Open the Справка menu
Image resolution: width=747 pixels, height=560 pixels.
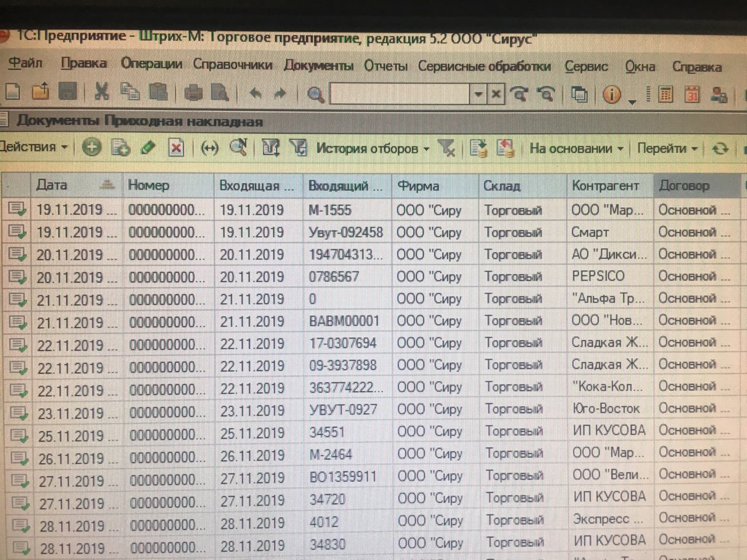[697, 68]
